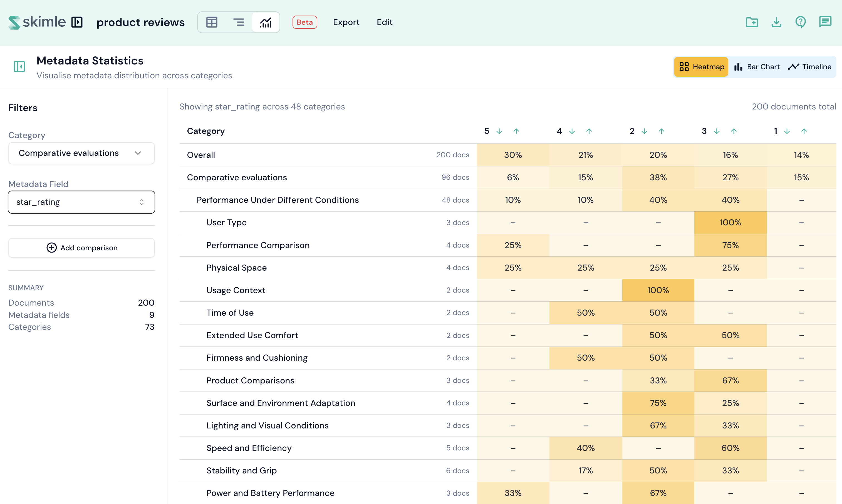Viewport: 842px width, 504px height.
Task: Click the add folder icon
Action: tap(752, 23)
